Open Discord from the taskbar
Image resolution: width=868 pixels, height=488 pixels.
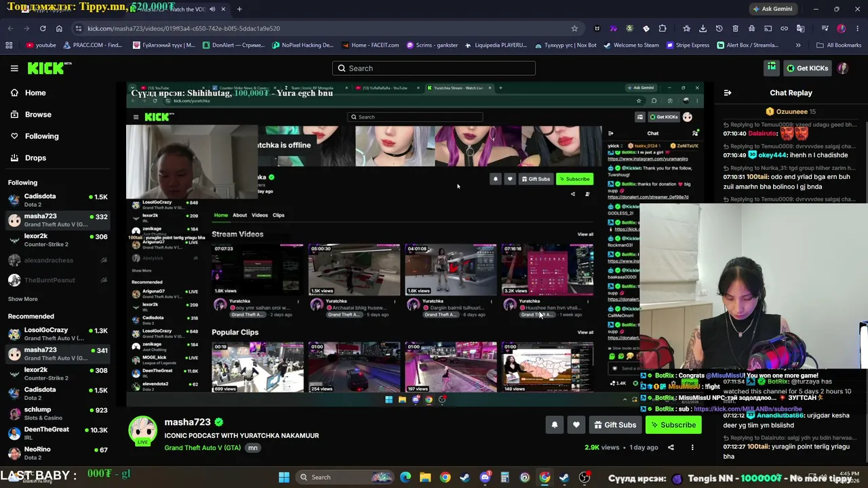tap(485, 477)
